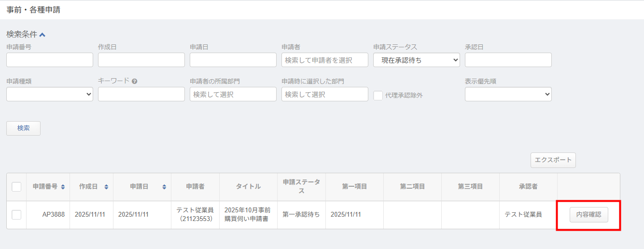644x249 pixels.
Task: Toggle the 代理承認除外 checkbox
Action: point(378,96)
